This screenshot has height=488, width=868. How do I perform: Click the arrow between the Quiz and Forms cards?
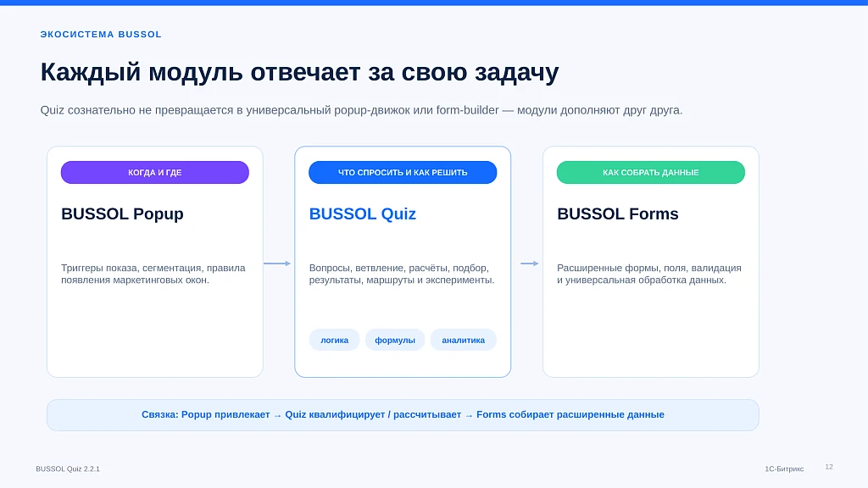tap(530, 263)
